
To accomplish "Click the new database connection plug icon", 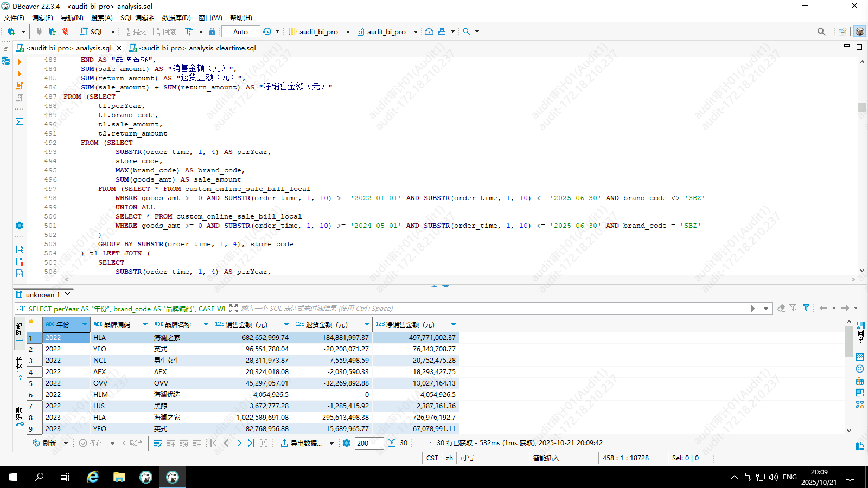I will pyautogui.click(x=11, y=31).
